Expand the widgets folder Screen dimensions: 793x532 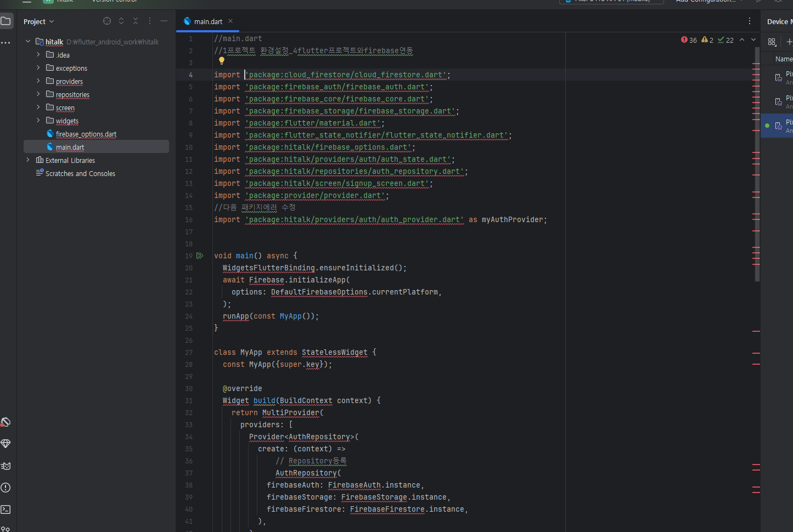click(38, 120)
